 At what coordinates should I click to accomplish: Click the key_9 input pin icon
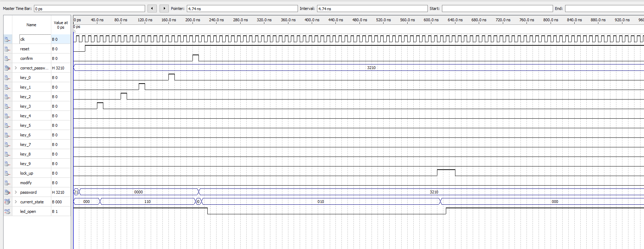coord(7,164)
